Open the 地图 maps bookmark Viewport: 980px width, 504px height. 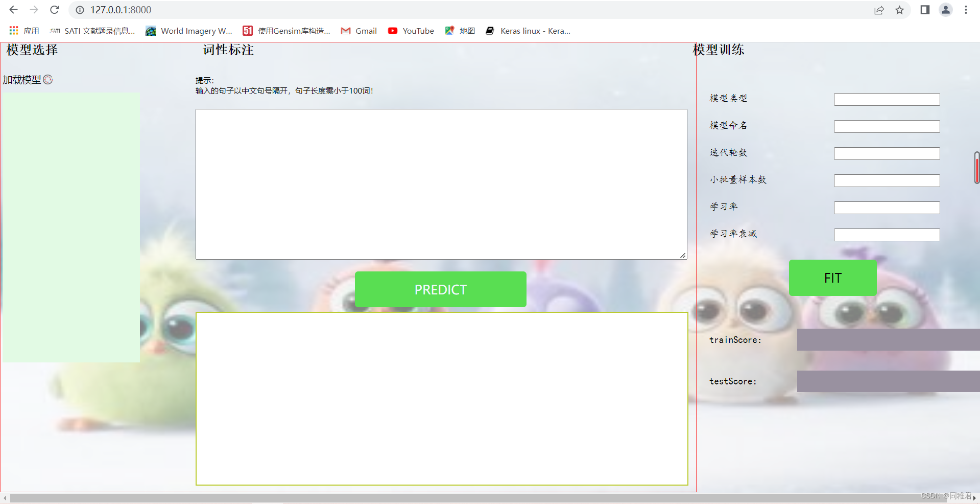(460, 31)
